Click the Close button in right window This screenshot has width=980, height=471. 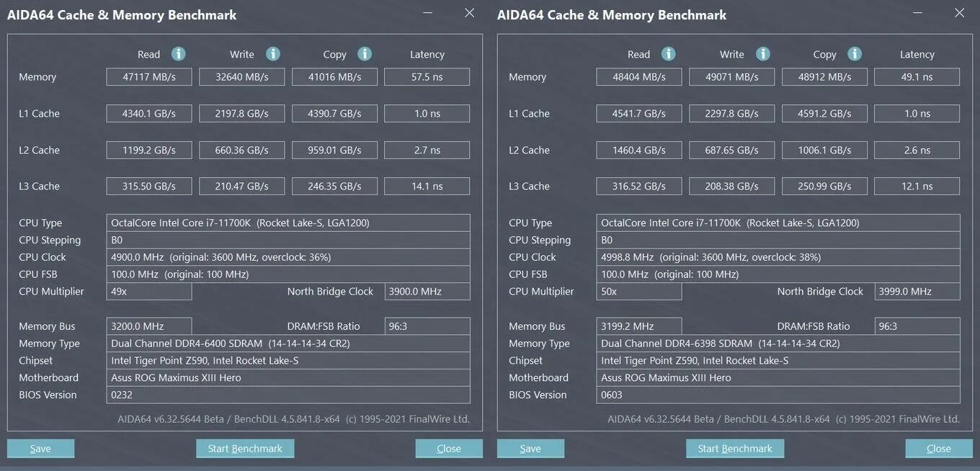point(939,449)
